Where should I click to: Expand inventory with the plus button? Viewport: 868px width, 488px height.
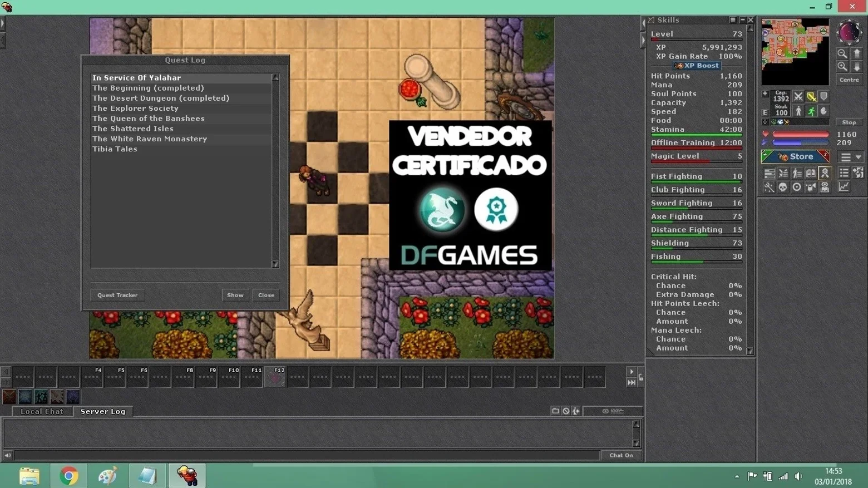coord(765,94)
